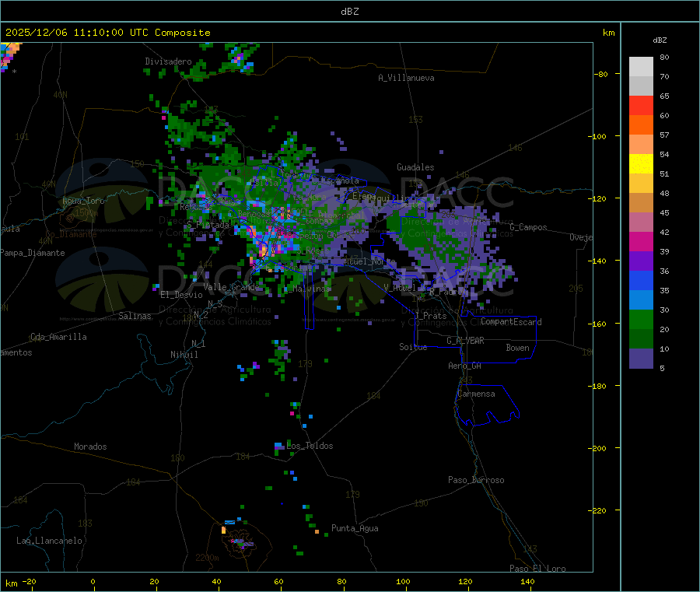Click the 'Carmensa' place label

476,394
